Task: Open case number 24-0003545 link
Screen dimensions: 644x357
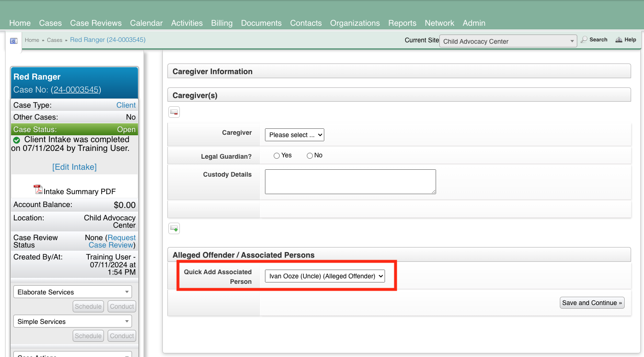Action: coord(76,90)
